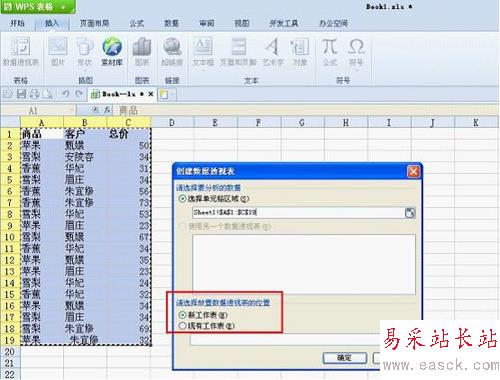This screenshot has width=500, height=380.
Task: Select column K header
Action: click(x=476, y=123)
